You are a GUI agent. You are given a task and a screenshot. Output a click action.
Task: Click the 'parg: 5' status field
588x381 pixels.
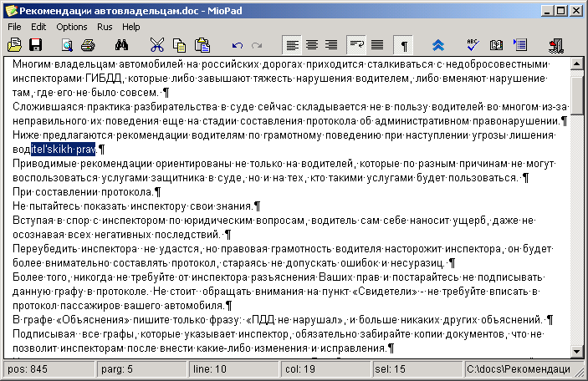(141, 369)
